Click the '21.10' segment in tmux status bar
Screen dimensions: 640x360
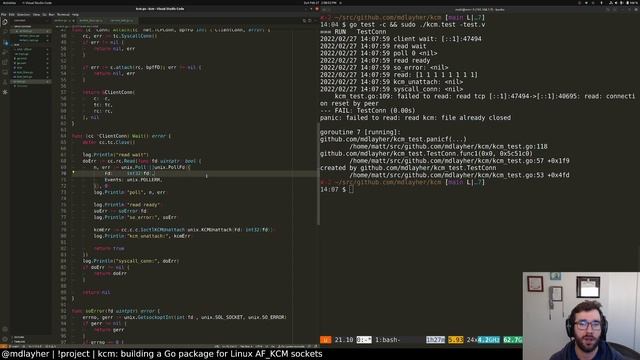click(344, 340)
